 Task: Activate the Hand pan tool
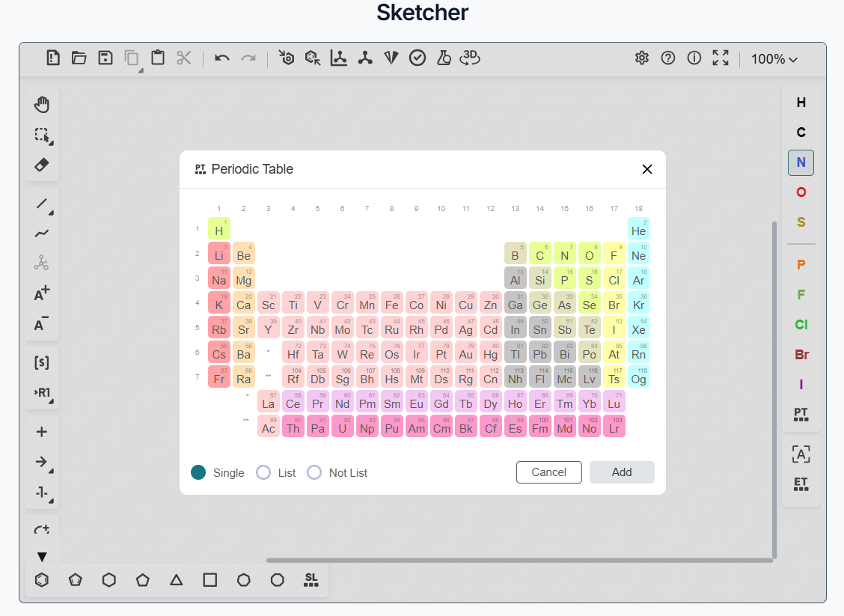coord(42,104)
